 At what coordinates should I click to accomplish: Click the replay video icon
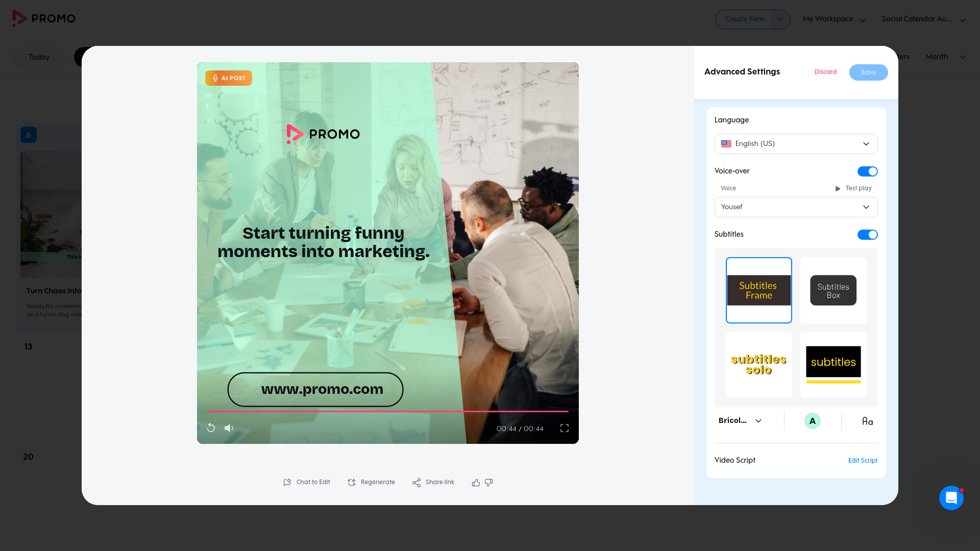211,428
